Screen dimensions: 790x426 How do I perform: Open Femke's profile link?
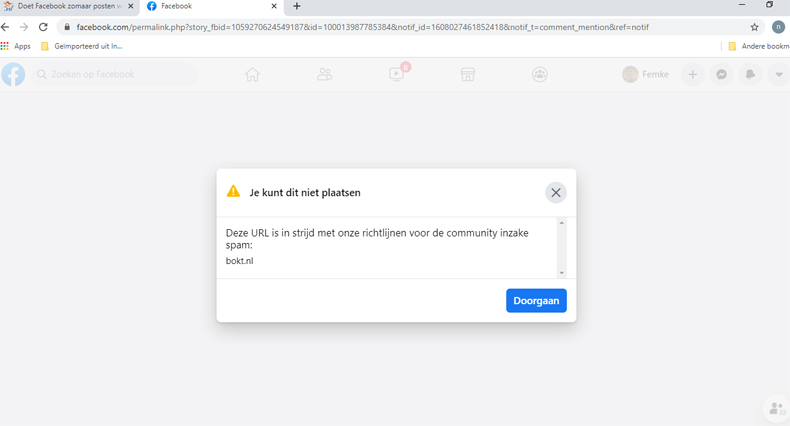tap(645, 75)
